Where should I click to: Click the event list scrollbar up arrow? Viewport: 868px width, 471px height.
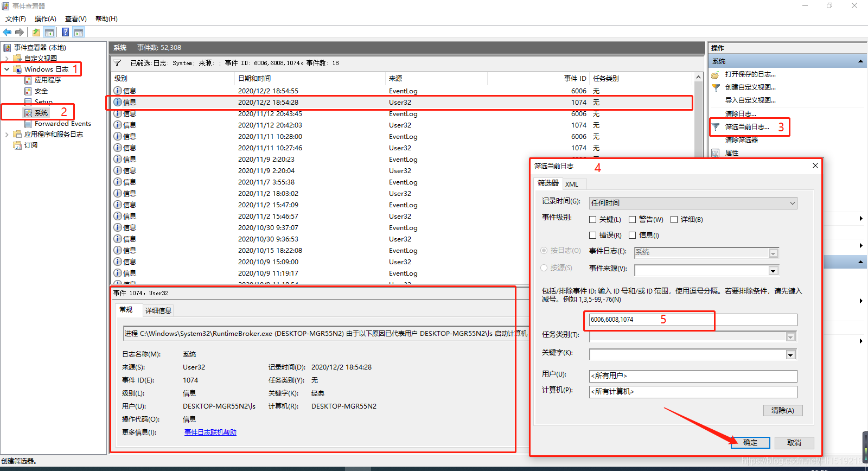[x=699, y=78]
